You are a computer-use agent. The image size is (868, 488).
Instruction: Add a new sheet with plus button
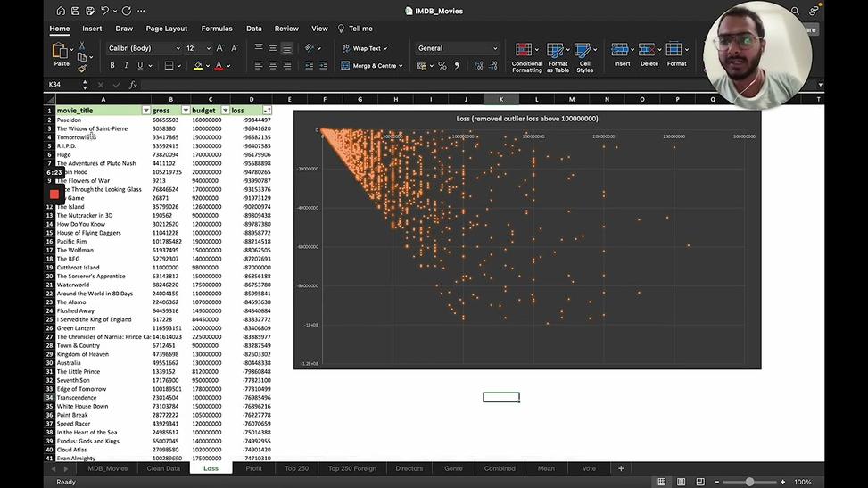click(x=621, y=468)
